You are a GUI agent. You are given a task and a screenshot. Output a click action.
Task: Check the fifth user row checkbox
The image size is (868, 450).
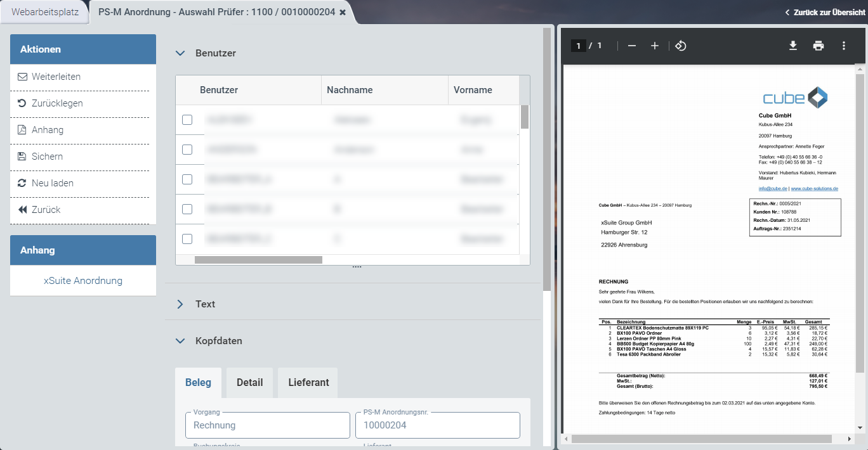[x=187, y=239]
